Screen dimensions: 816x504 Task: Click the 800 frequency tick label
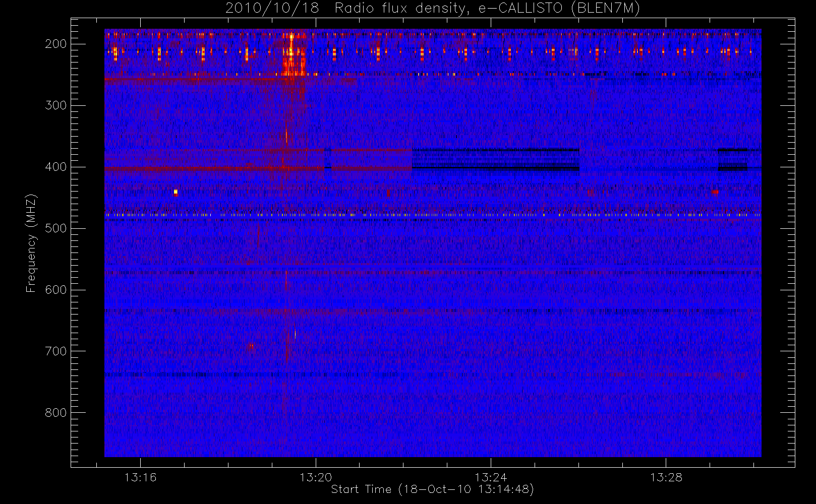(x=56, y=413)
